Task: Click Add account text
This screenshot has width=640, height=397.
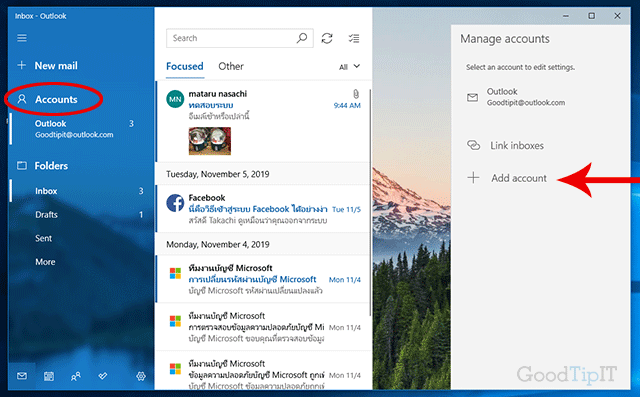Action: (519, 178)
